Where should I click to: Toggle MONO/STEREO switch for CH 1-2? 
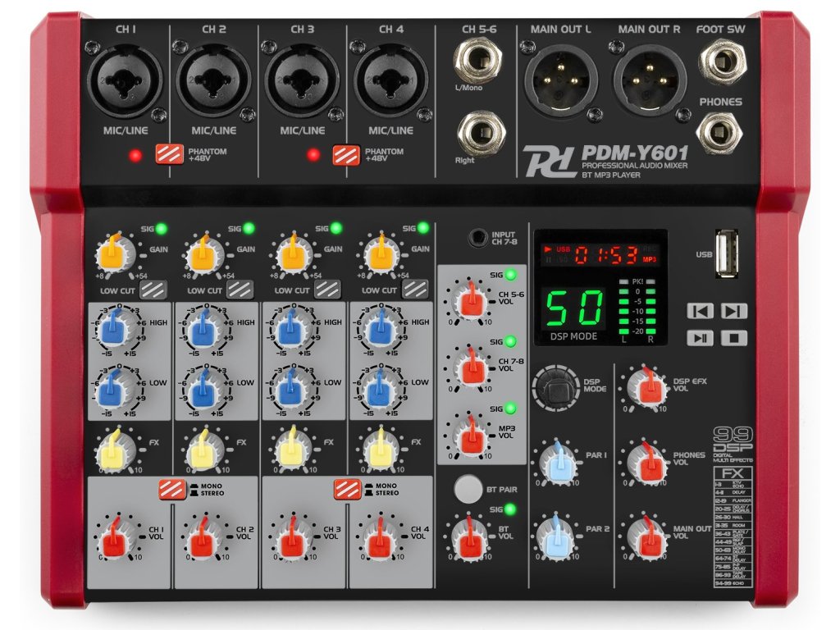click(x=172, y=489)
